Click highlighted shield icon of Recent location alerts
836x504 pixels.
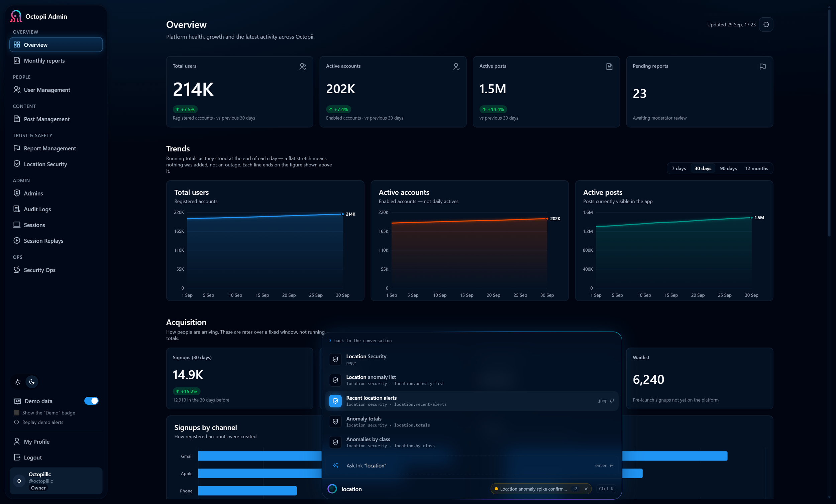(335, 400)
